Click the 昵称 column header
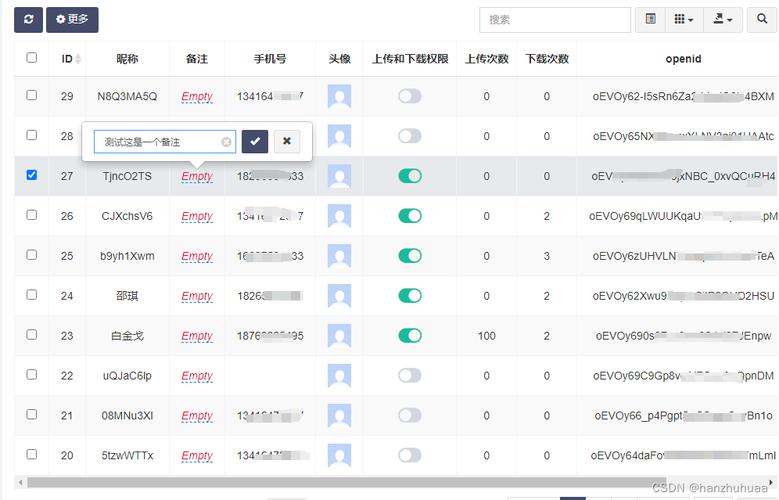779x500 pixels. point(127,59)
